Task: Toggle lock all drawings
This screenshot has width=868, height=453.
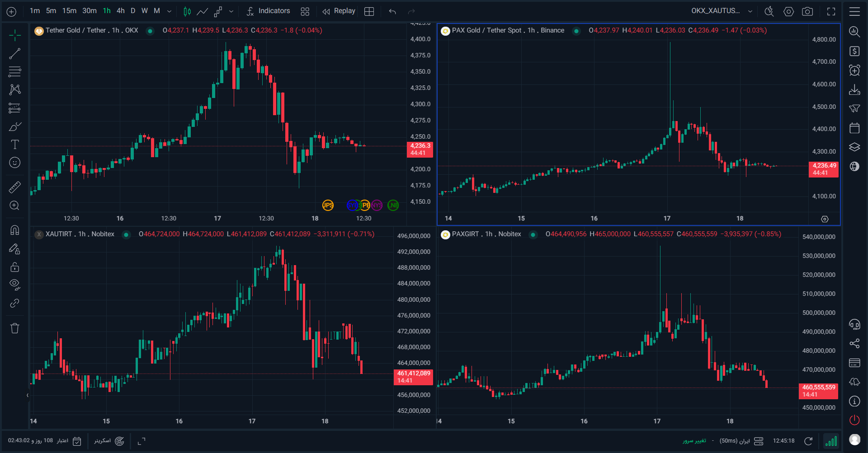Action: tap(15, 267)
